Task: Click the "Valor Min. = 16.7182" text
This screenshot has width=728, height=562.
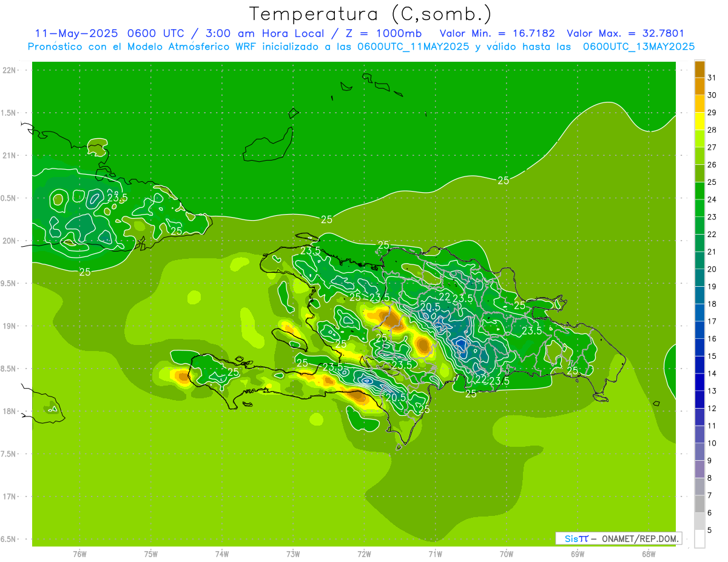Action: (x=497, y=33)
